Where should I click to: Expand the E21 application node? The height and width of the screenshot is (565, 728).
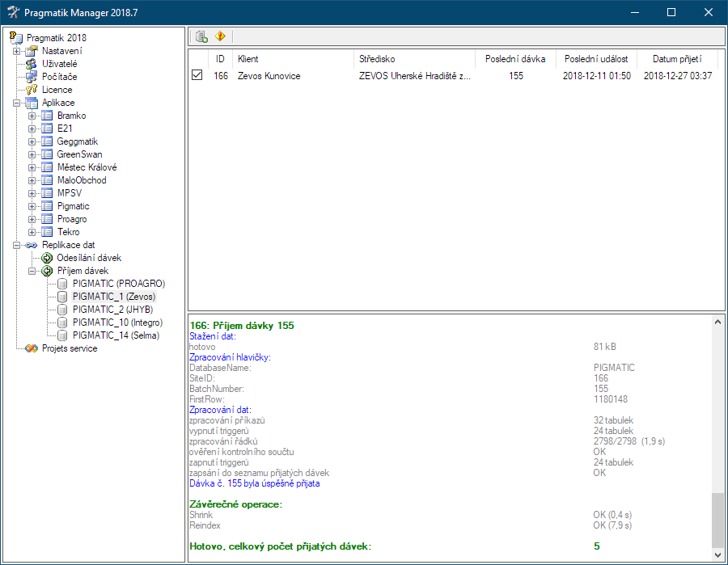(32, 129)
